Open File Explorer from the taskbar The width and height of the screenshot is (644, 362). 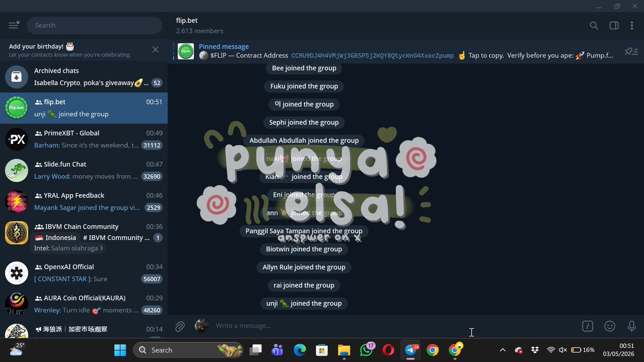tap(344, 350)
